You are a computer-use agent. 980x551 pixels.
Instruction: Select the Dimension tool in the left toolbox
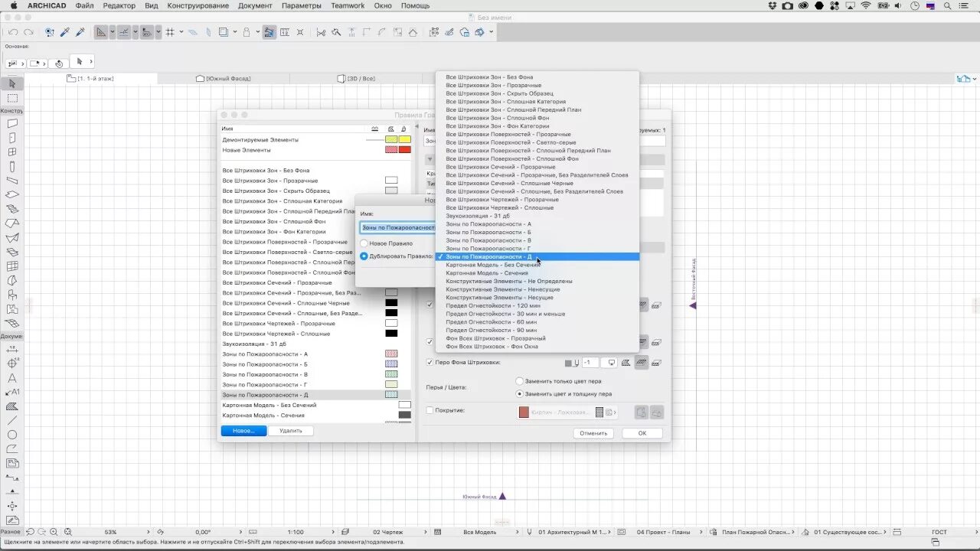(12, 350)
